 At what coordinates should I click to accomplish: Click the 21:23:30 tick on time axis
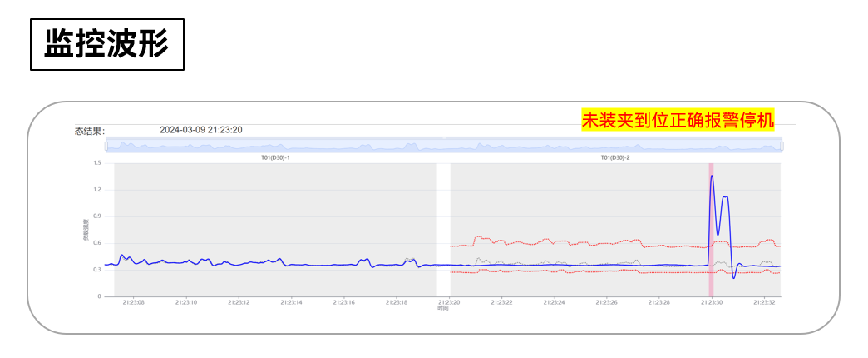712,302
